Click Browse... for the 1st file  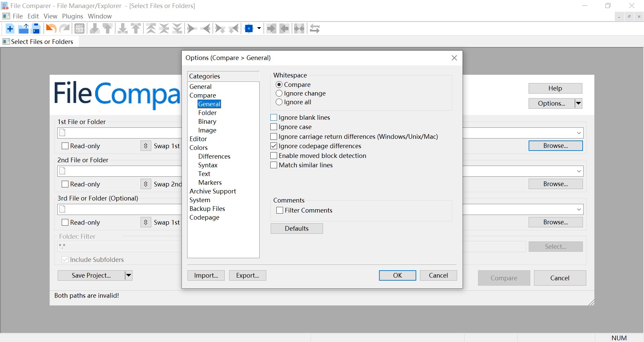tap(555, 146)
